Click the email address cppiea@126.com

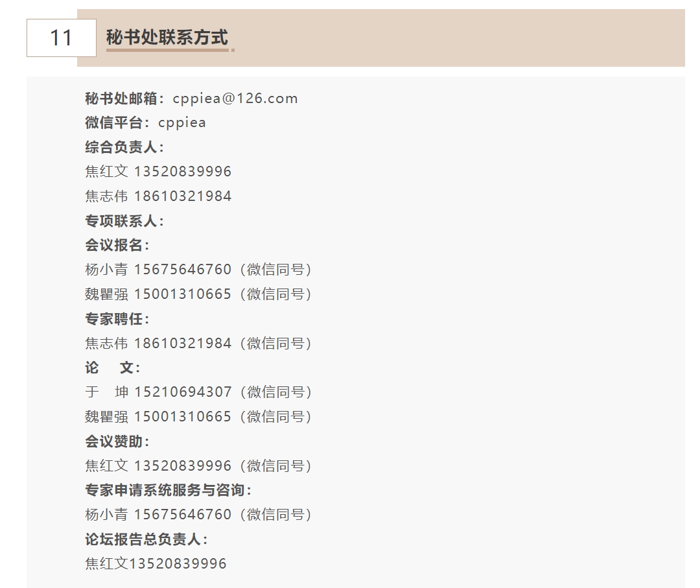(x=235, y=99)
